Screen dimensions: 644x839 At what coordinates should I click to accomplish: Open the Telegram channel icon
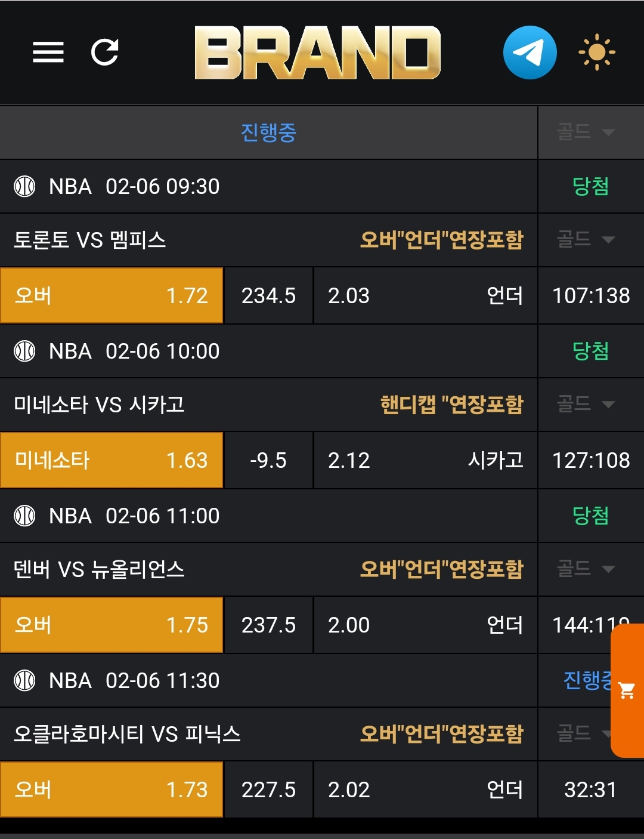pyautogui.click(x=530, y=53)
